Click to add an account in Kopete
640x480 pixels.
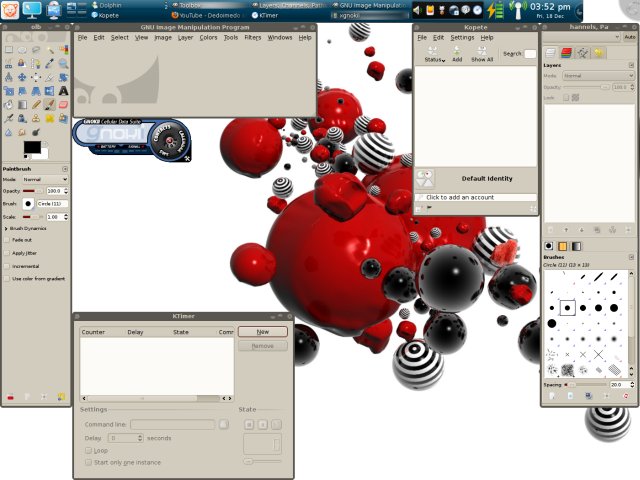[476, 198]
